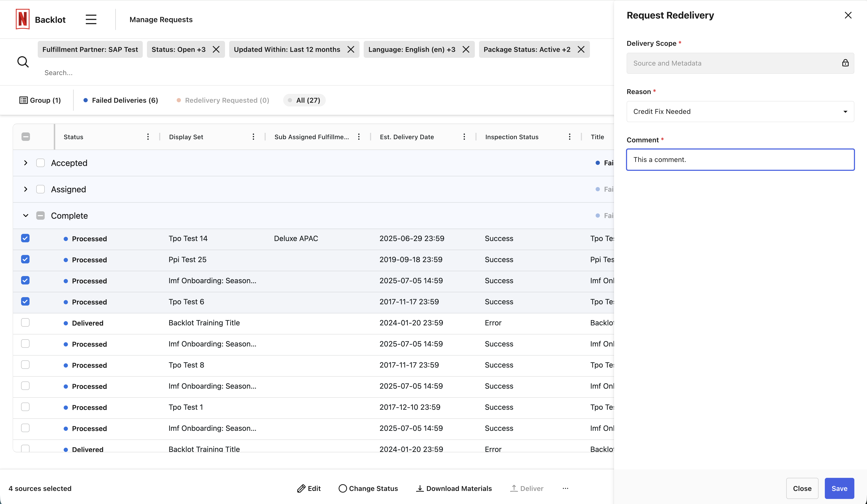Viewport: 867px width, 504px height.
Task: Remove the Language: English filter chip
Action: click(466, 50)
